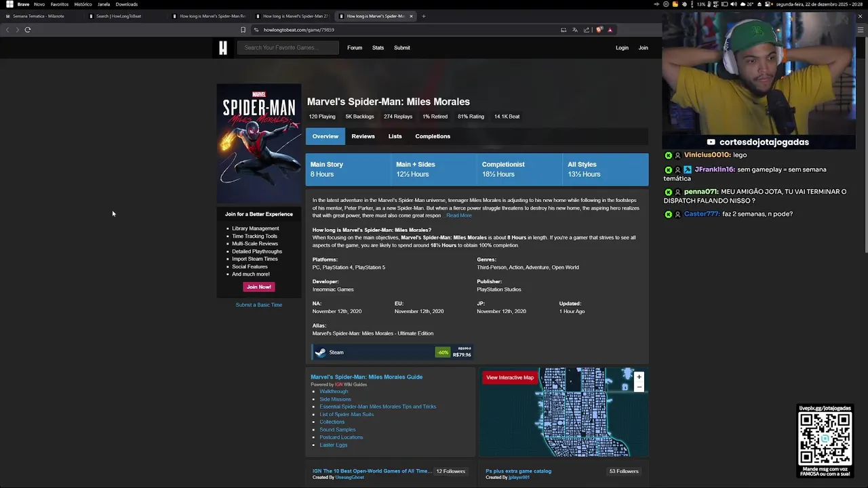Click the Miles Morales cover art thumbnail

click(259, 143)
